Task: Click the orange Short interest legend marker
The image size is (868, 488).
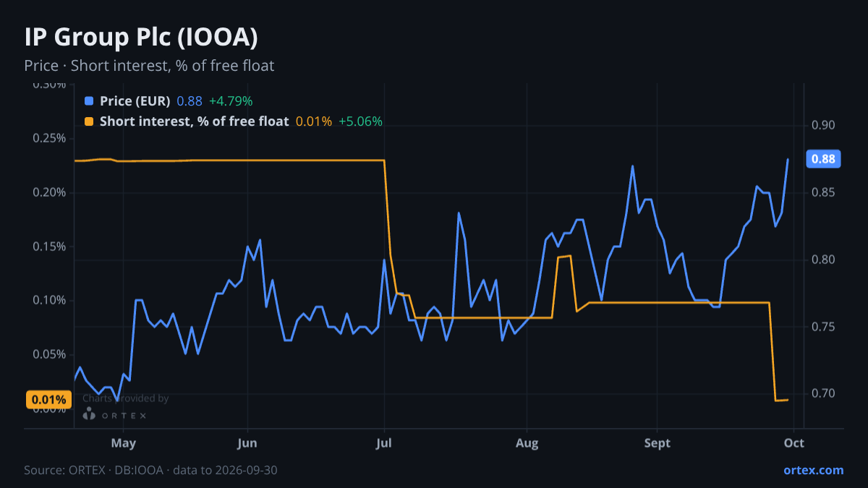Action: pyautogui.click(x=89, y=121)
